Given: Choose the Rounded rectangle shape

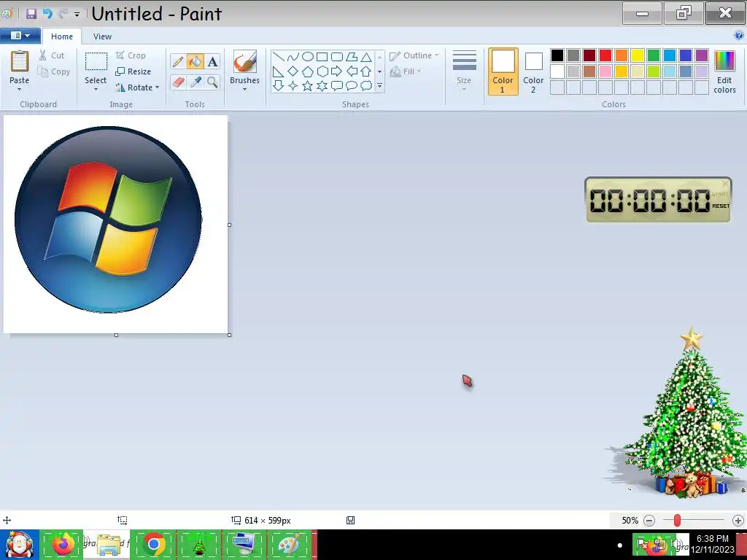Looking at the screenshot, I should [337, 57].
